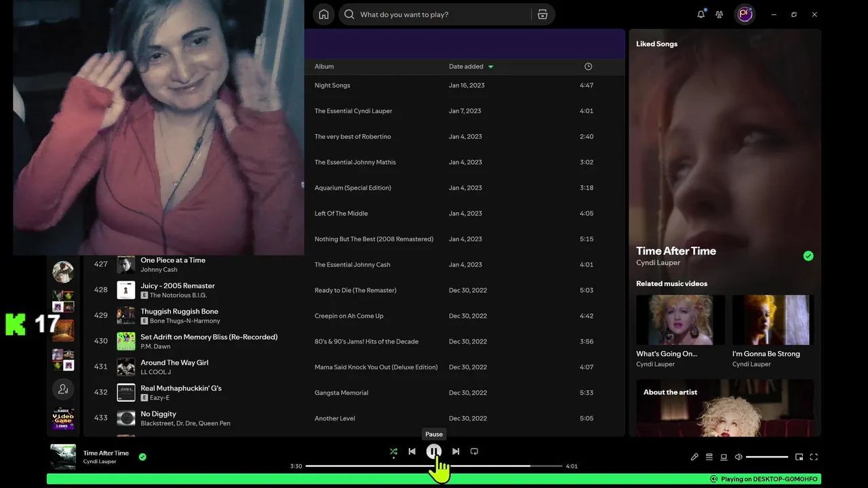Open the autumn-colored album cover in sidebar

pyautogui.click(x=63, y=330)
